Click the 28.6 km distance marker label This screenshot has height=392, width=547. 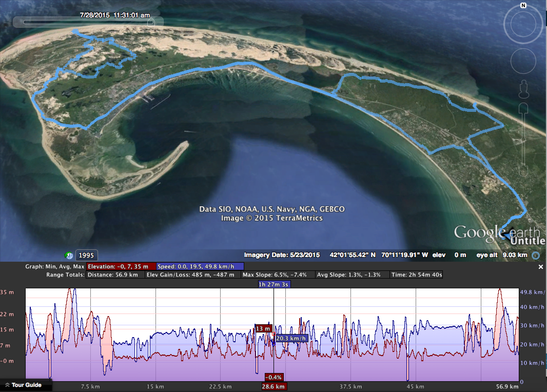coord(273,387)
